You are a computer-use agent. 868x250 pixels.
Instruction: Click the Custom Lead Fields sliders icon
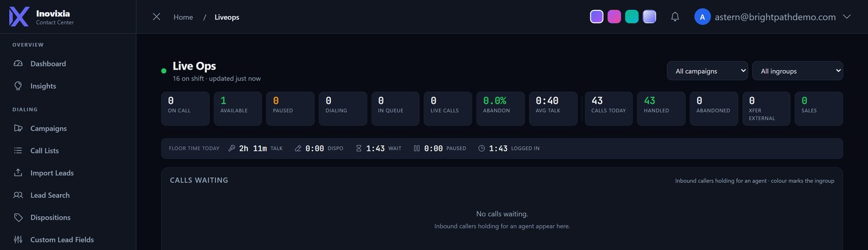point(18,240)
